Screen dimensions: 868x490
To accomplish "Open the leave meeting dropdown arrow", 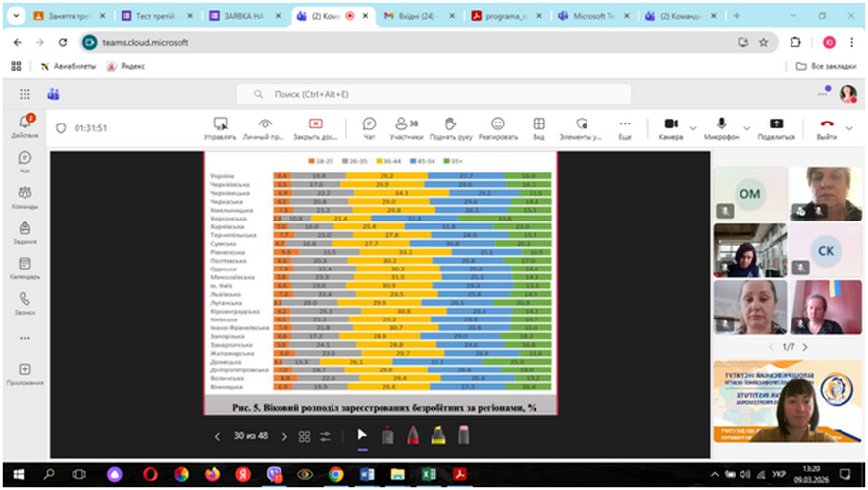I will point(850,128).
